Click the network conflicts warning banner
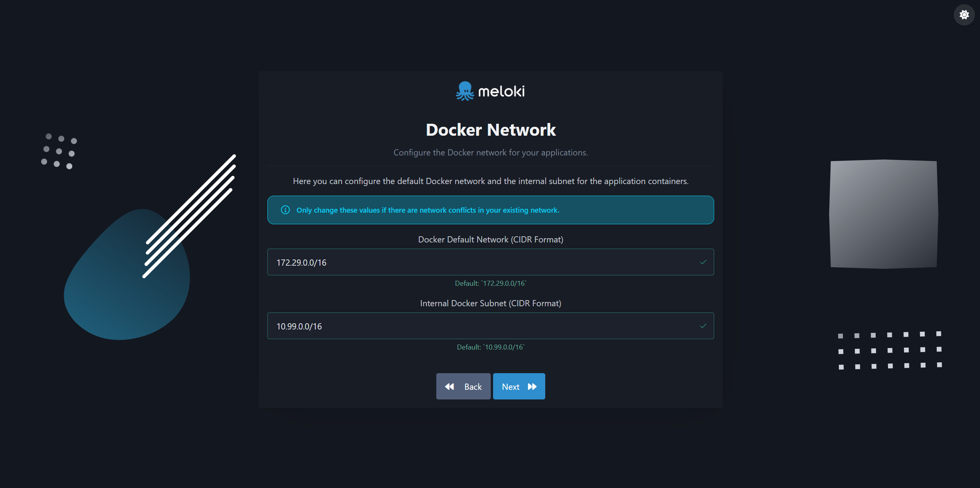The image size is (980, 488). point(490,210)
